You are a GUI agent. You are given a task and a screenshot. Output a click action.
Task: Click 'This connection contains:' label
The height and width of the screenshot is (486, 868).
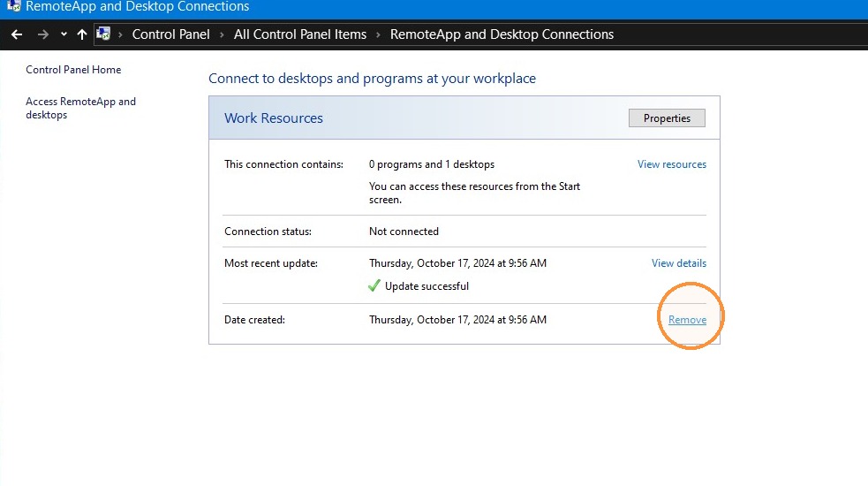tap(283, 164)
